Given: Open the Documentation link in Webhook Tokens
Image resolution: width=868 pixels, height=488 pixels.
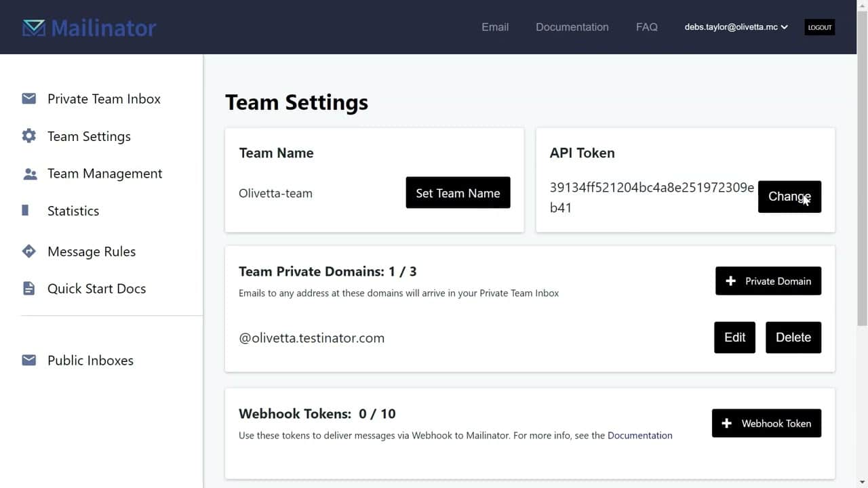Looking at the screenshot, I should pos(640,436).
